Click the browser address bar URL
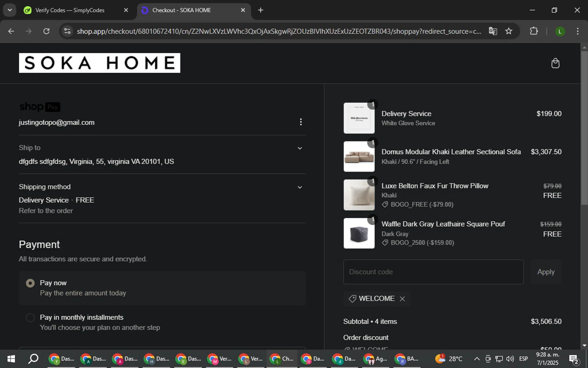 pyautogui.click(x=279, y=31)
